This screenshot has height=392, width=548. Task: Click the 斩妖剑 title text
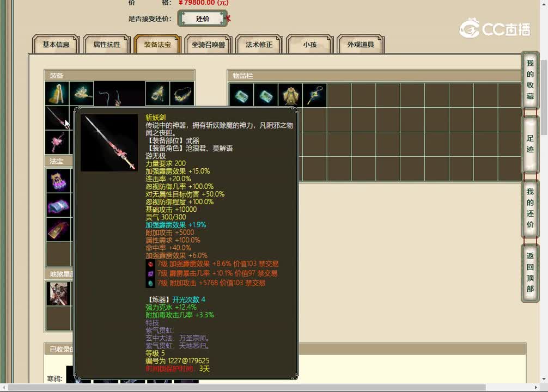pyautogui.click(x=156, y=118)
